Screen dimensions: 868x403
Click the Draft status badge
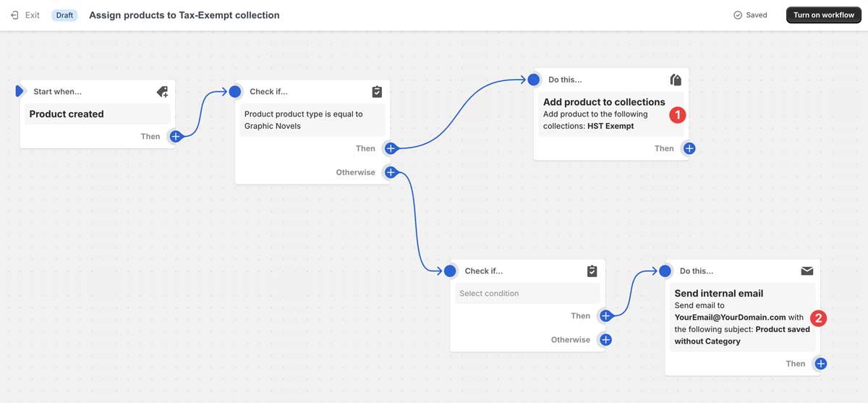[x=65, y=15]
